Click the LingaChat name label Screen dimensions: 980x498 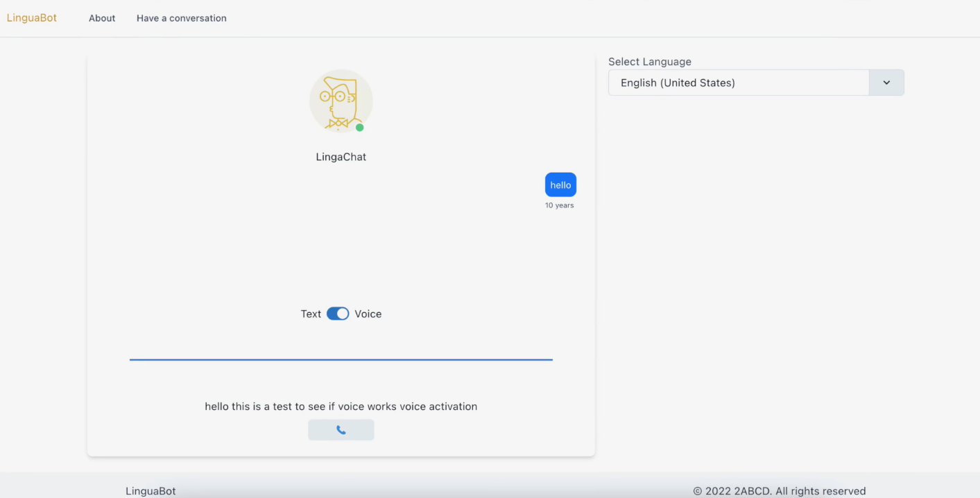click(341, 156)
